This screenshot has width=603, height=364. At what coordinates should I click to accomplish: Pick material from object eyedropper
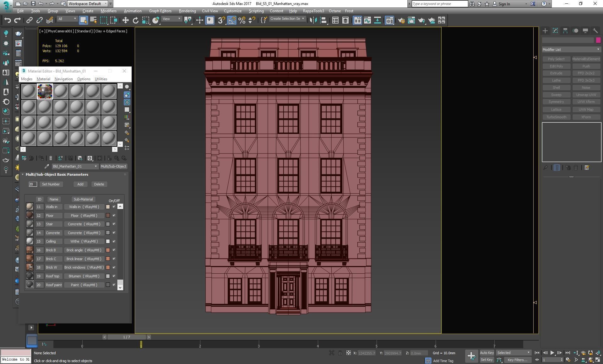(x=47, y=166)
